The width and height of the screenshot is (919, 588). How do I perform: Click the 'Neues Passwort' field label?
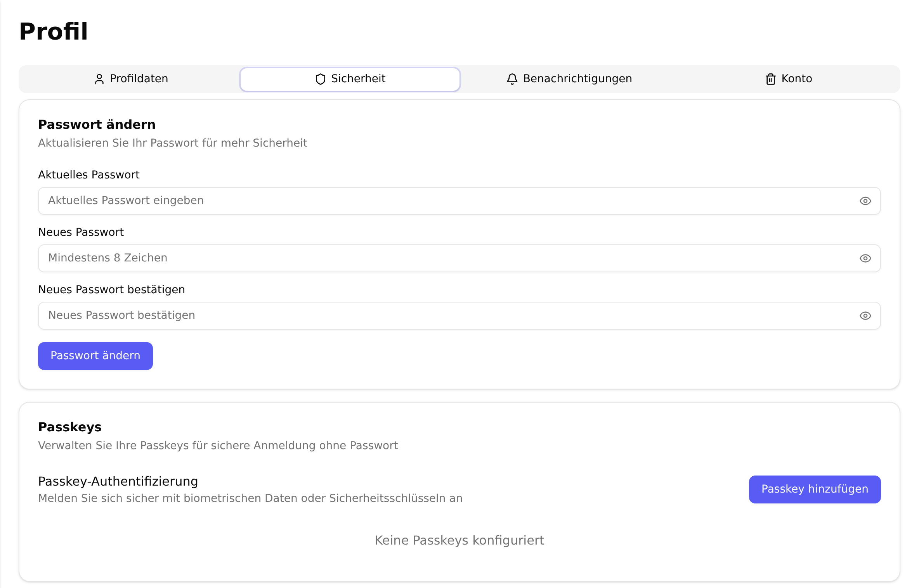(81, 232)
